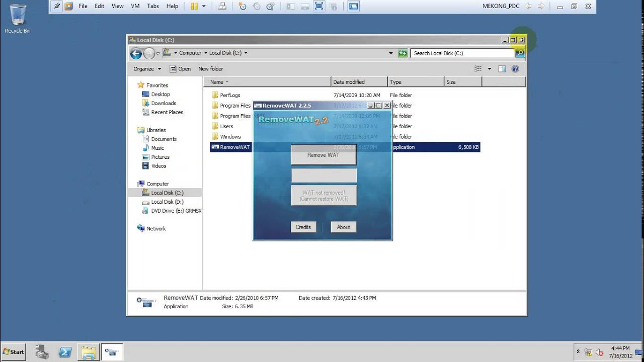Viewport: 644px width, 362px height.
Task: Take a VM snapshot icon
Action: click(x=243, y=6)
